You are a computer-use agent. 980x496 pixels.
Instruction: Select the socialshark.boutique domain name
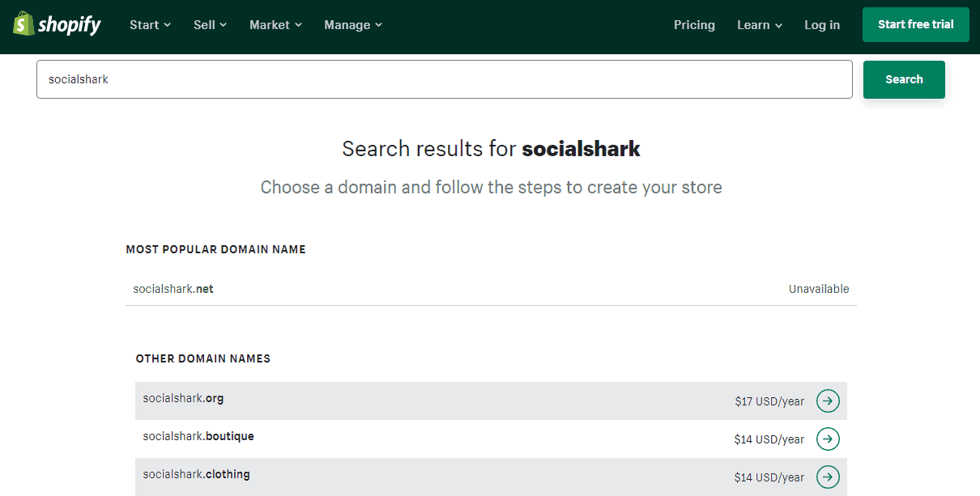(198, 436)
